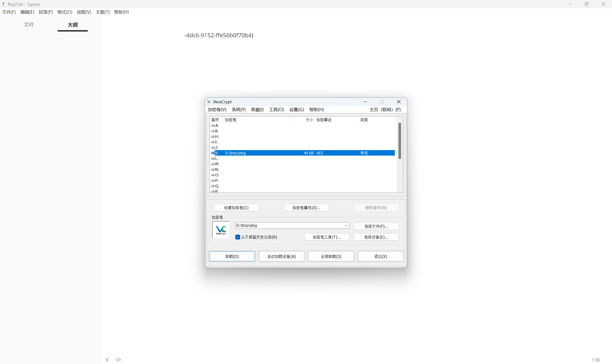Screen dimensions: 612x364
Task: Select mounted drive K: icon
Action: 213,153
